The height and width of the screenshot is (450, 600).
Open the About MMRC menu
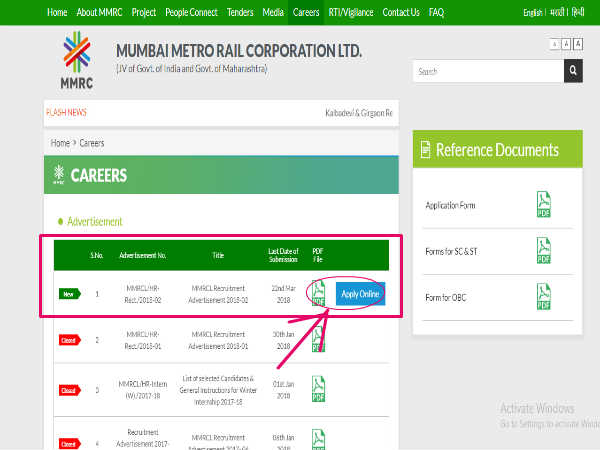point(99,13)
